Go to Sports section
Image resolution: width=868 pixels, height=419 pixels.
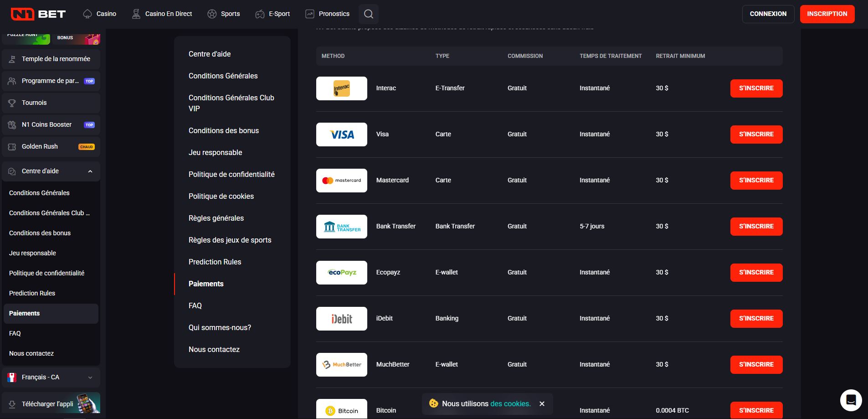(224, 14)
